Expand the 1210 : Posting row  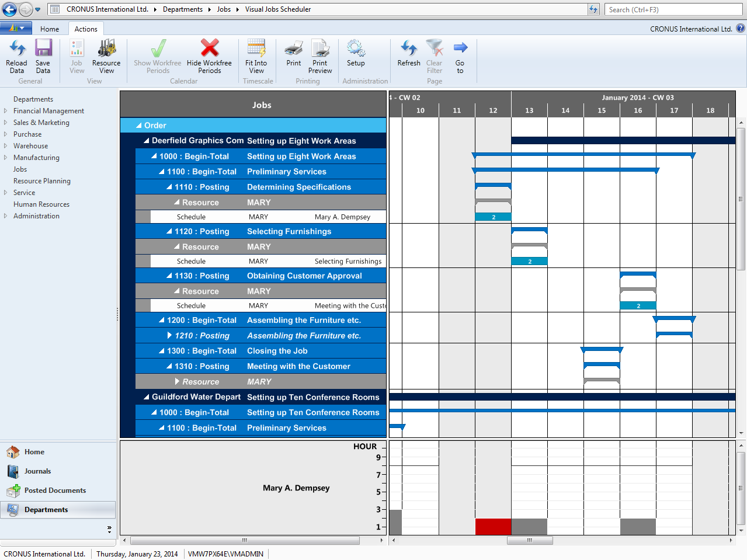[x=169, y=336]
